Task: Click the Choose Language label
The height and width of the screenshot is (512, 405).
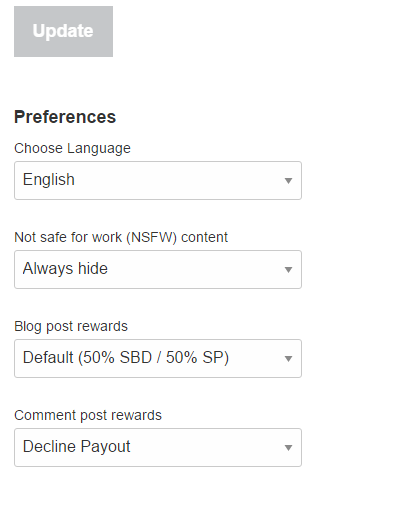Action: click(x=72, y=148)
